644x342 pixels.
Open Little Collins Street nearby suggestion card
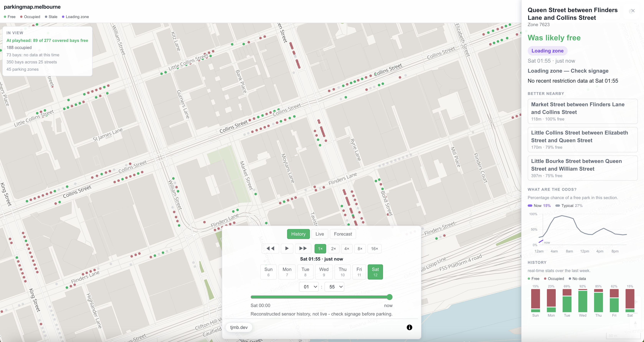click(583, 140)
